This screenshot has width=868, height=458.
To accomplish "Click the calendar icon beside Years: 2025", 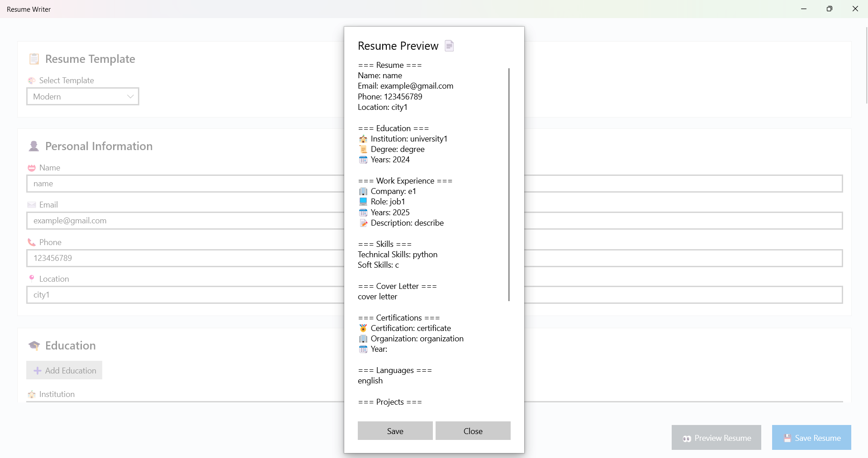I will (363, 212).
